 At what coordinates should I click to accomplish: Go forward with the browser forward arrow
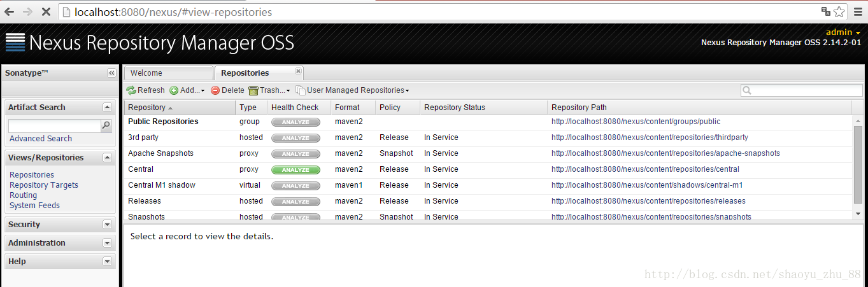[27, 11]
